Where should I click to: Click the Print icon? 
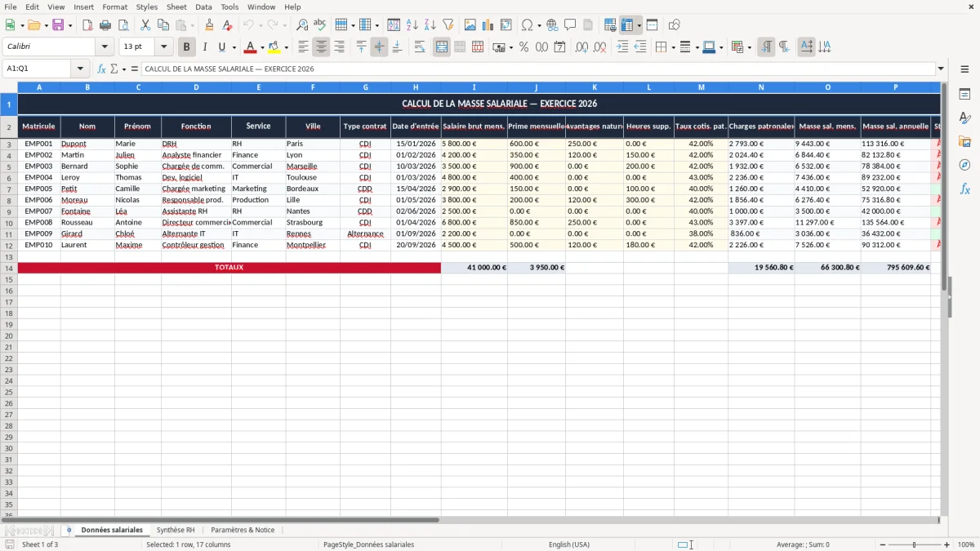tap(105, 25)
